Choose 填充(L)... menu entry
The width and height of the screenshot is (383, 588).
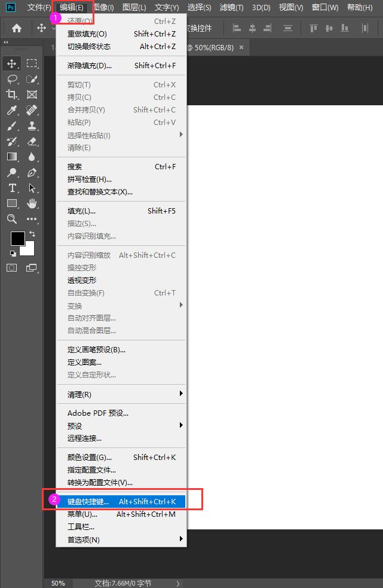121,211
